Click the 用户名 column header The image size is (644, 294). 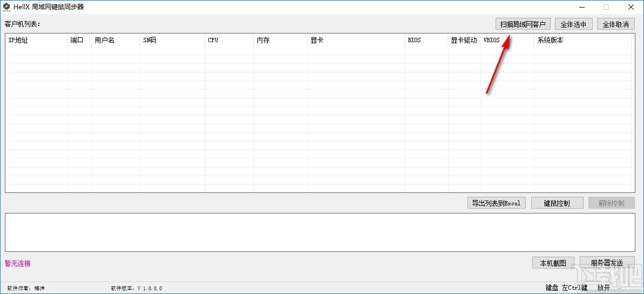(x=116, y=41)
